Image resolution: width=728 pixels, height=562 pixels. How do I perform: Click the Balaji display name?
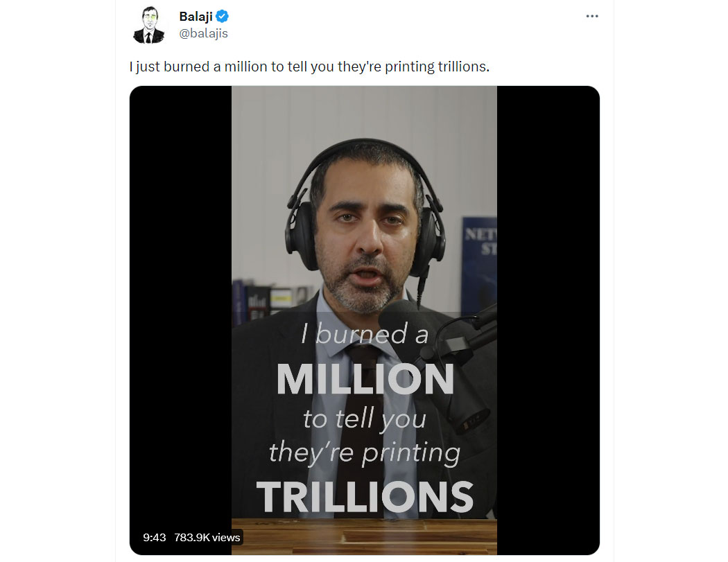tap(196, 16)
